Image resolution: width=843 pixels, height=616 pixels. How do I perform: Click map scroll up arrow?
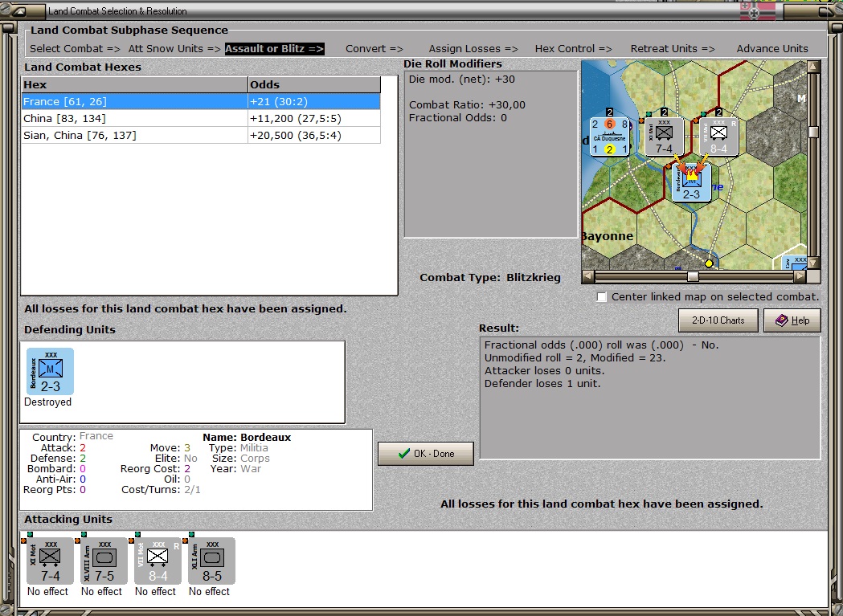pyautogui.click(x=813, y=66)
